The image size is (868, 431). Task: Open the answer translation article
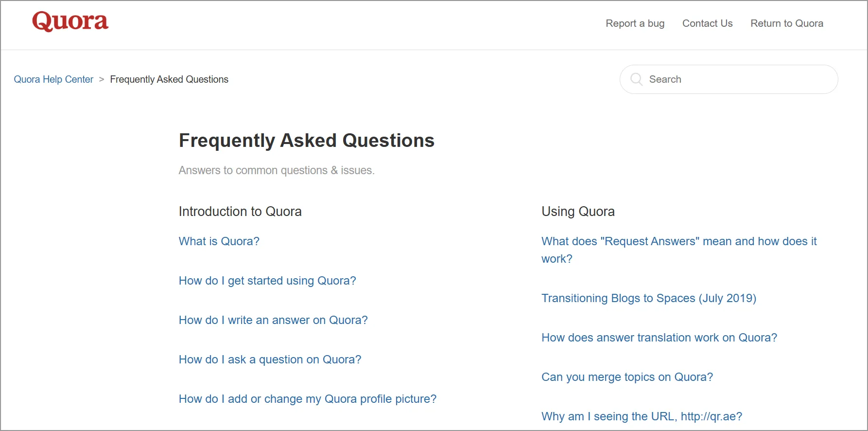pyautogui.click(x=660, y=338)
